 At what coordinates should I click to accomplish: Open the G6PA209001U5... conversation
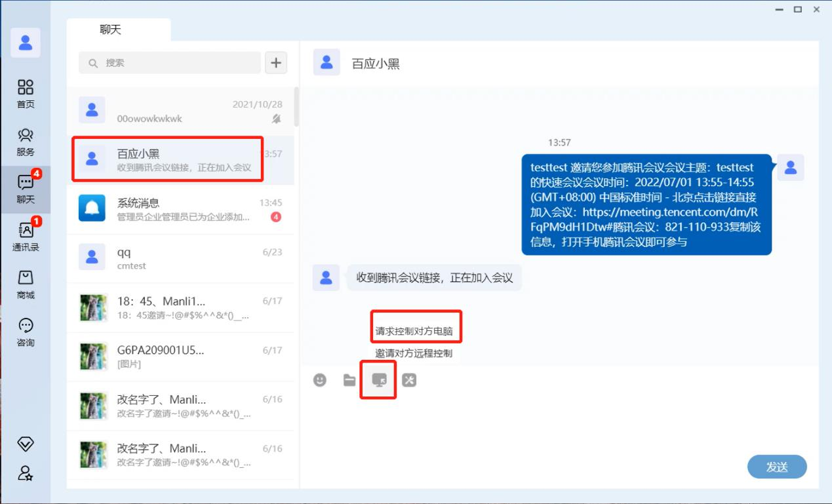(180, 357)
